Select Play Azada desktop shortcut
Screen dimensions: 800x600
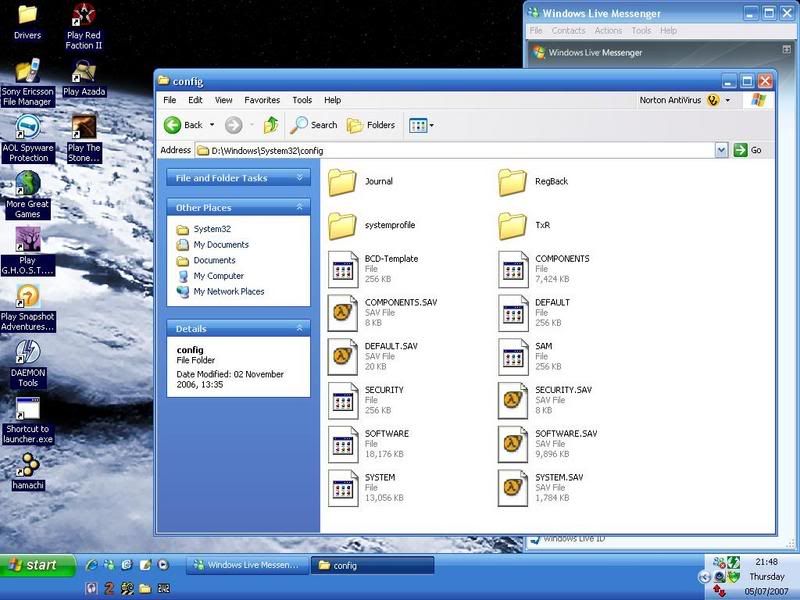coord(84,79)
